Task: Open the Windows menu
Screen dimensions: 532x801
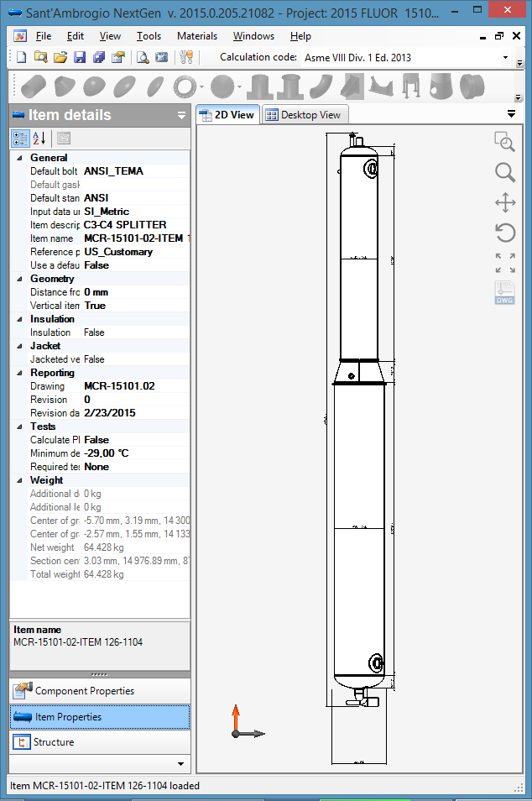Action: pos(253,36)
